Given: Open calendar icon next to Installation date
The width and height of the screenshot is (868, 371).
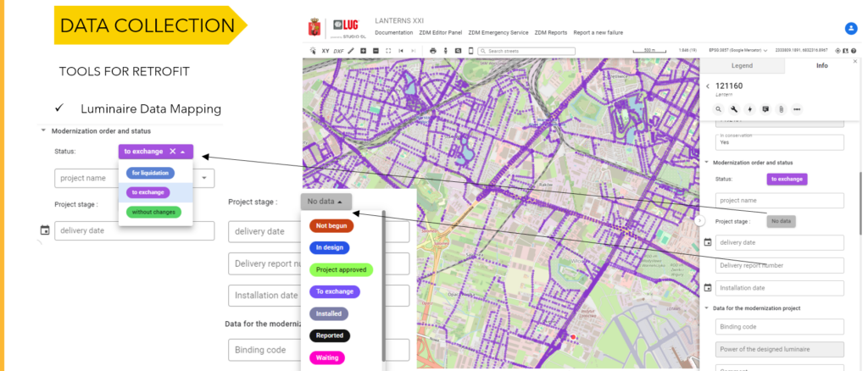Looking at the screenshot, I should tap(708, 288).
